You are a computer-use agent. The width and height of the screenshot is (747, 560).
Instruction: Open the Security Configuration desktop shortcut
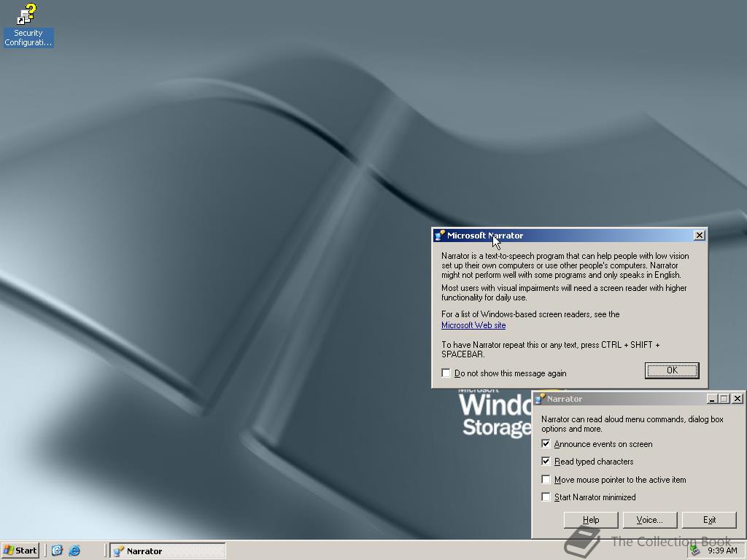28,25
